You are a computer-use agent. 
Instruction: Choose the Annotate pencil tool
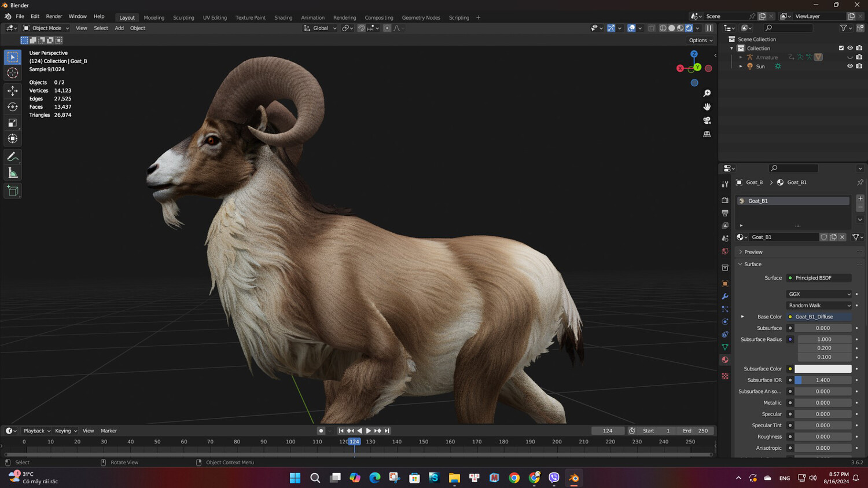pos(13,157)
